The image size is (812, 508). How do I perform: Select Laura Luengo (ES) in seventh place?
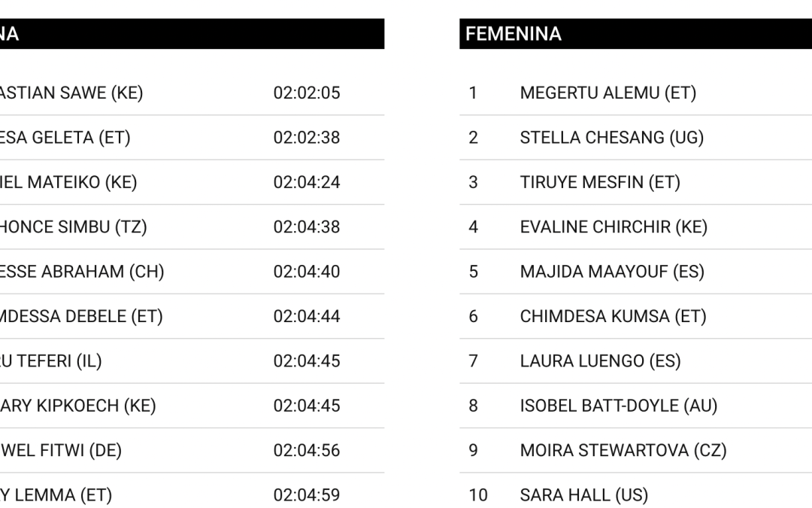point(600,360)
